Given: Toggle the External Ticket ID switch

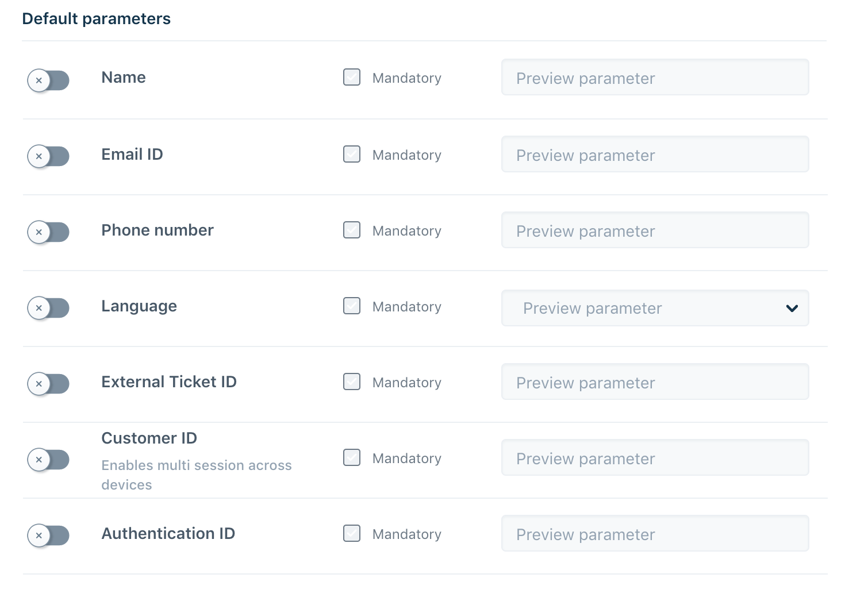Looking at the screenshot, I should (48, 384).
